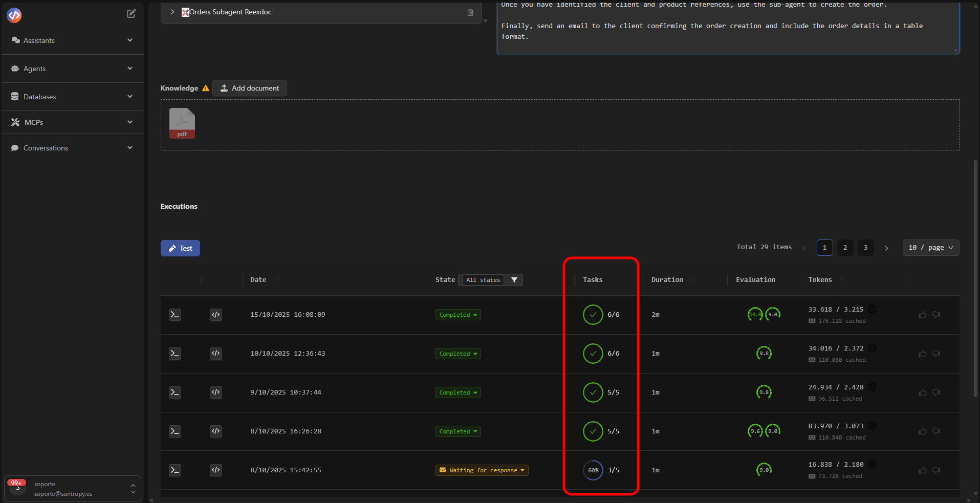Thumbs down the 15/10/2025 16:08:09 execution
The height and width of the screenshot is (503, 980).
(936, 315)
